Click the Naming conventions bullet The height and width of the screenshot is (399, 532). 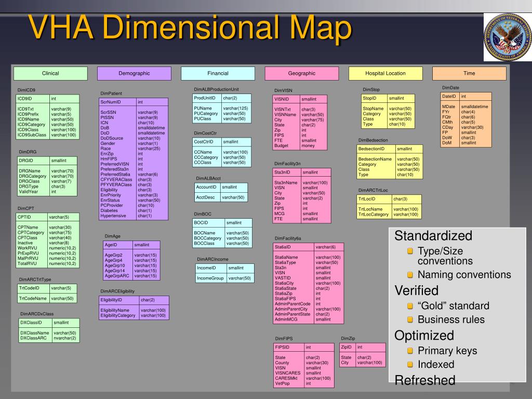pos(464,274)
